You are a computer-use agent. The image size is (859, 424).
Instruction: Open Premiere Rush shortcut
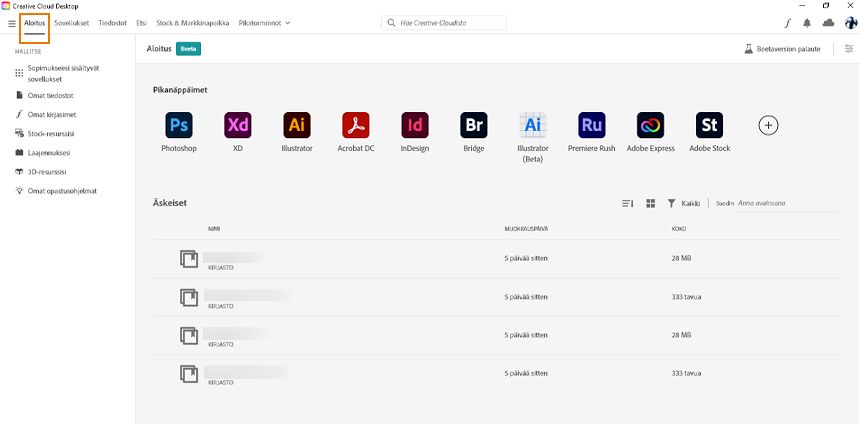point(592,125)
